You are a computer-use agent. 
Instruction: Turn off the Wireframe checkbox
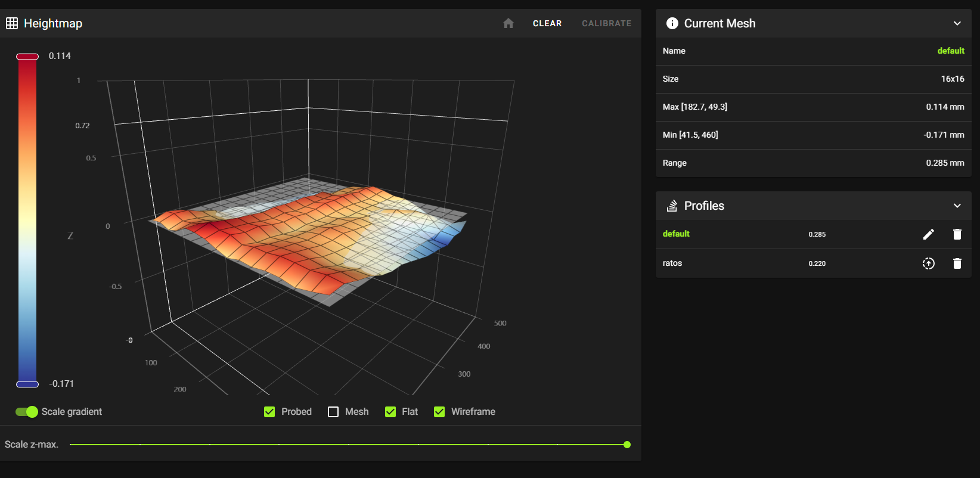(439, 412)
